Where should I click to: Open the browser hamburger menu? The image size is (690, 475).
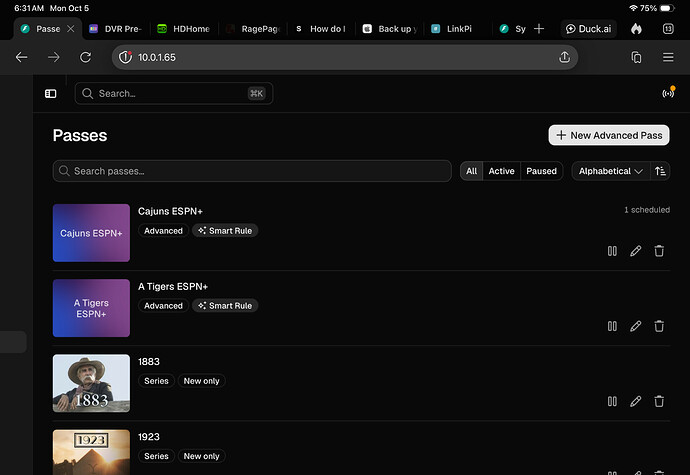668,57
